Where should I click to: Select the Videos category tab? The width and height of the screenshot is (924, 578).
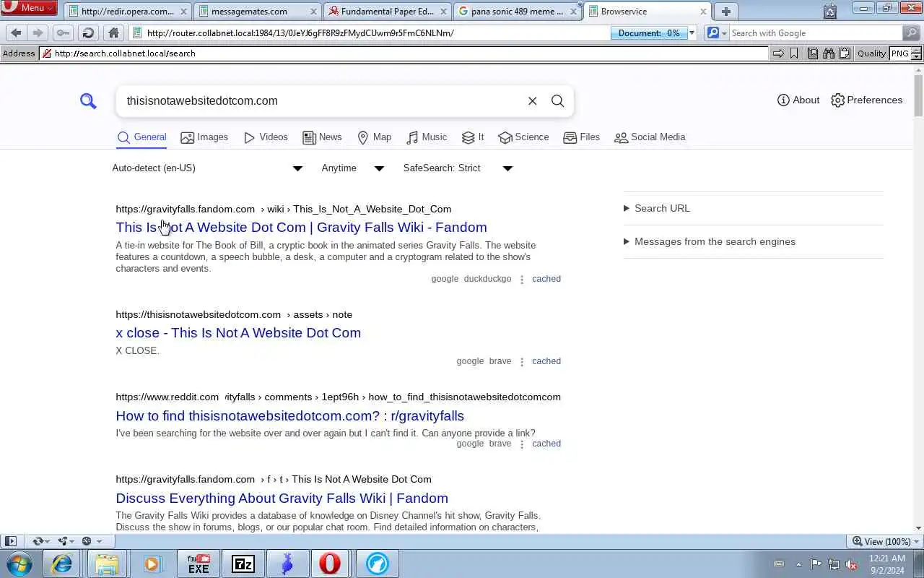pos(266,137)
